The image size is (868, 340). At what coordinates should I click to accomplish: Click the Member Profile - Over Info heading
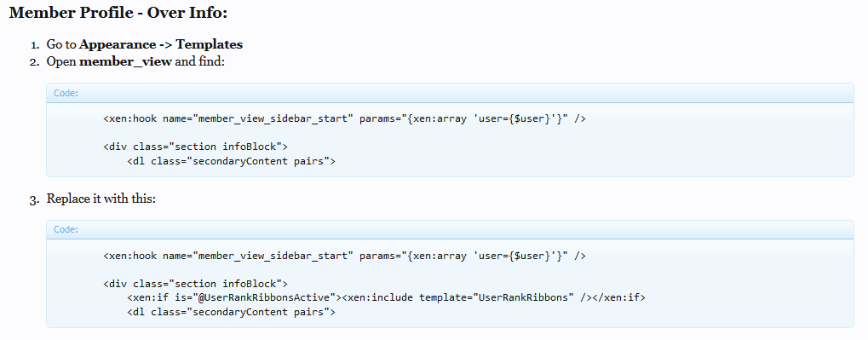click(x=118, y=13)
